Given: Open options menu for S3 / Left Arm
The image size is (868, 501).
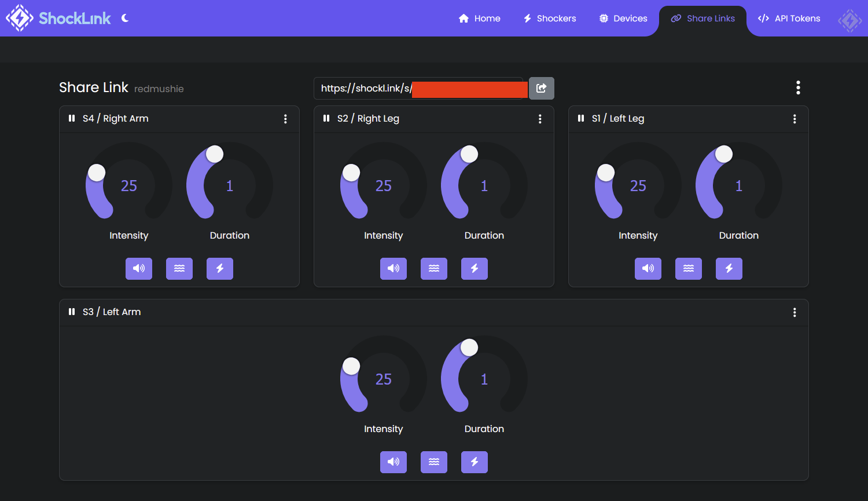Looking at the screenshot, I should (x=795, y=312).
